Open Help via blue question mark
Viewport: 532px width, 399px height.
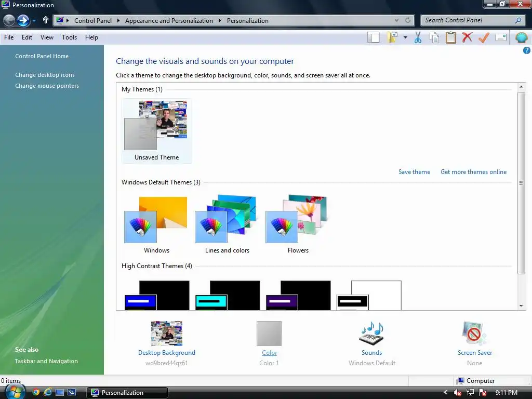coord(527,50)
